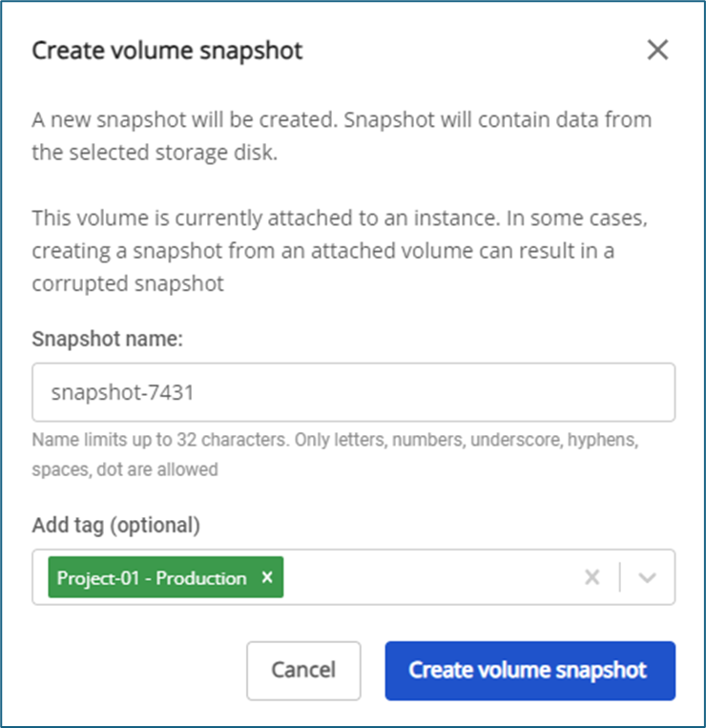Click the Cancel button
The height and width of the screenshot is (728, 706).
tap(303, 671)
